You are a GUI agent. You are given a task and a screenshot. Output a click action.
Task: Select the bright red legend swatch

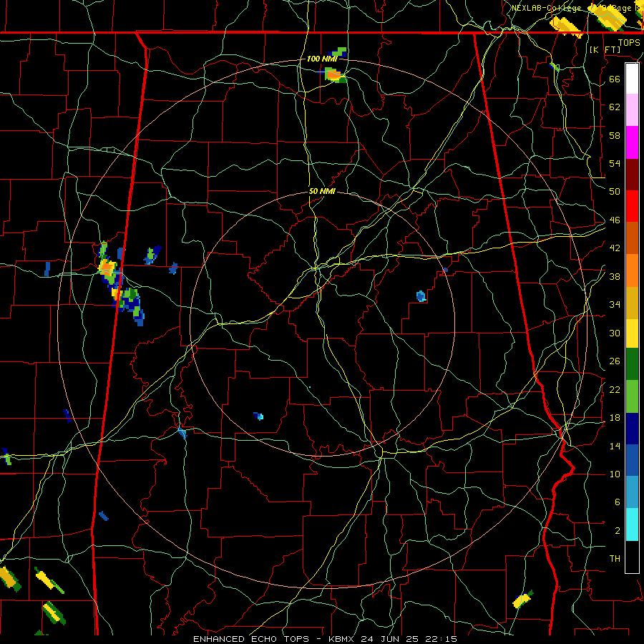pos(632,206)
